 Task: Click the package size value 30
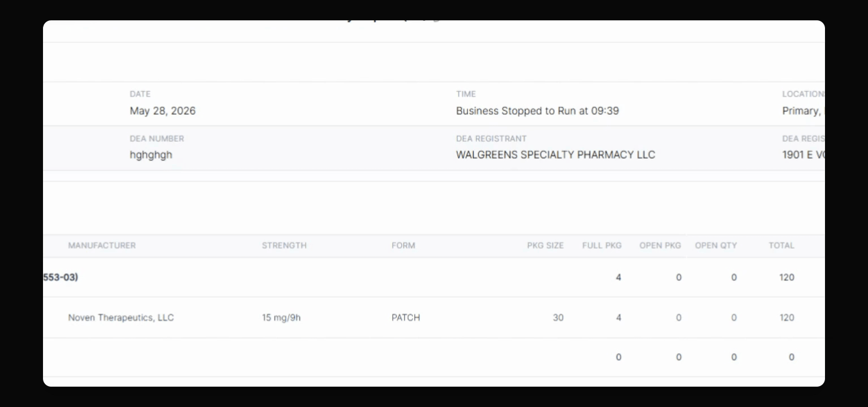(x=558, y=318)
